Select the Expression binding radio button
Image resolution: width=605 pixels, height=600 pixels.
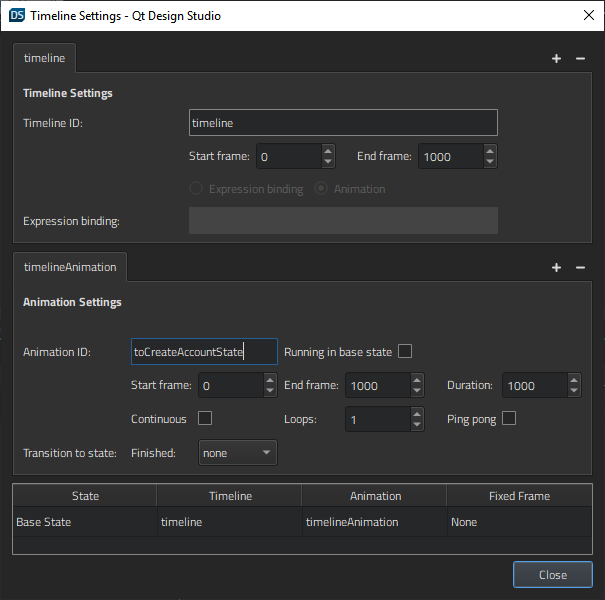pos(196,189)
